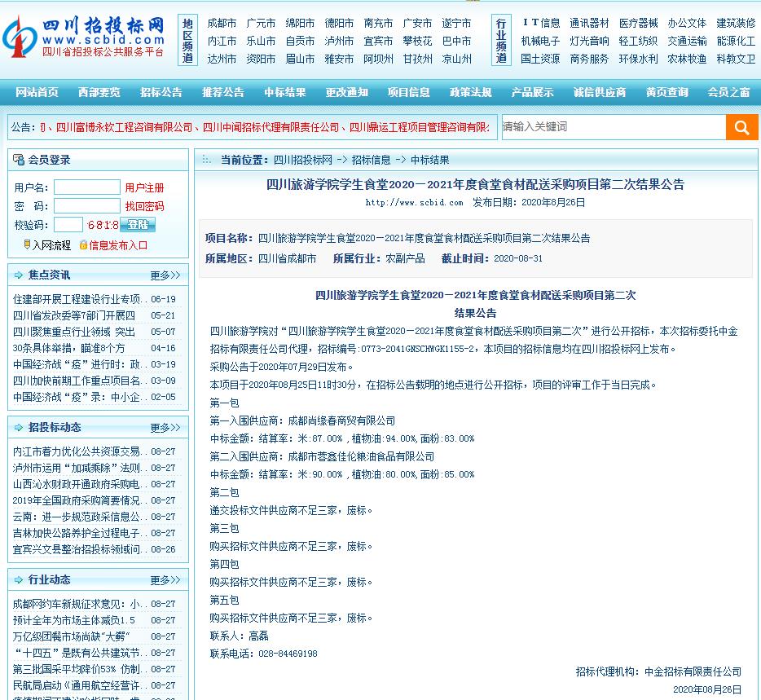Screen dimensions: 761x700
Task: Open news 万亿级团餐市场尚缺"大鳄"
Action: point(72,636)
